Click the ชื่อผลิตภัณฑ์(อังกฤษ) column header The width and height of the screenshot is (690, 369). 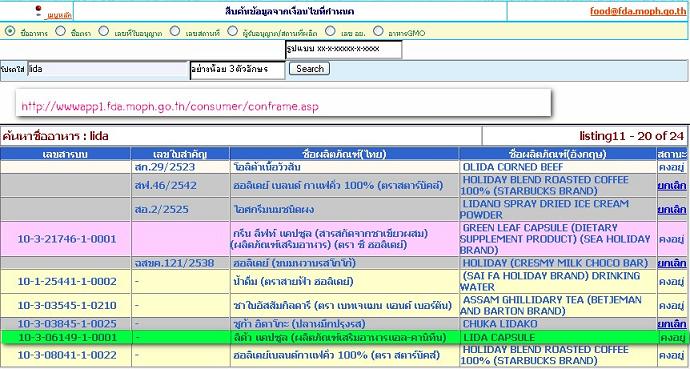pos(558,154)
